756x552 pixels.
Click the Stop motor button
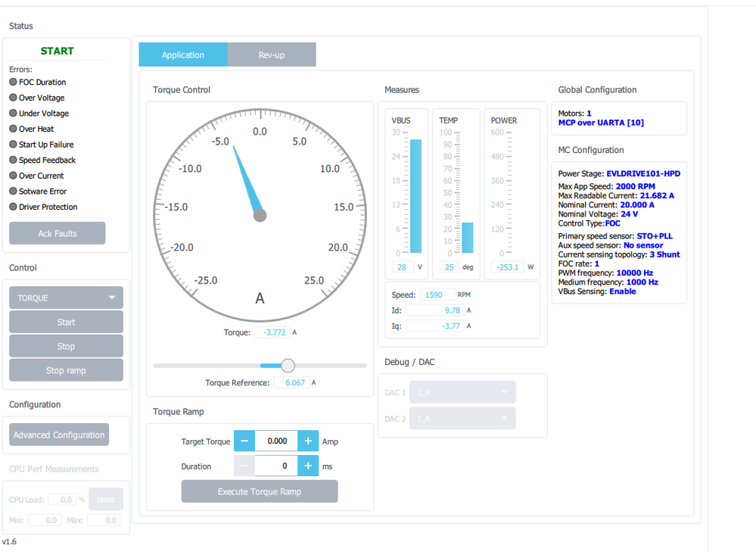click(x=66, y=346)
